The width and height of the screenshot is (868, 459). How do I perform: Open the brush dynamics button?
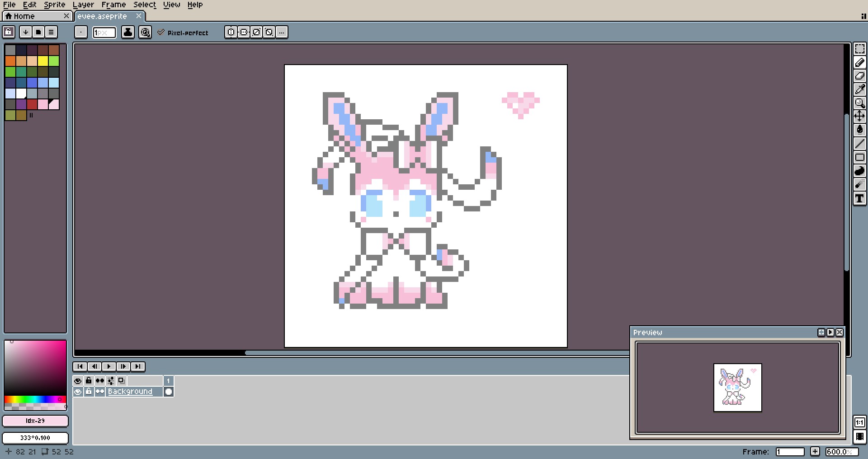(x=145, y=32)
